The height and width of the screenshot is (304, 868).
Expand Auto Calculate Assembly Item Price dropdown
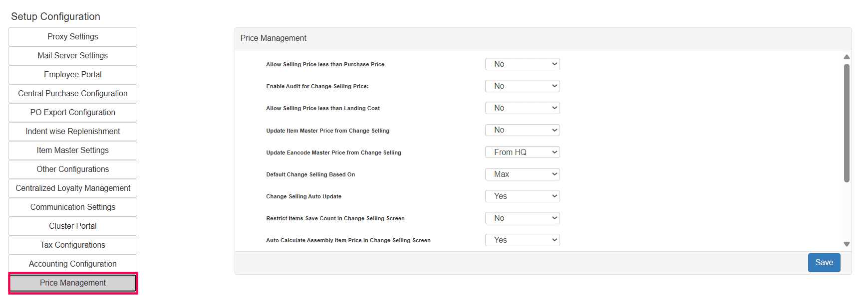522,240
